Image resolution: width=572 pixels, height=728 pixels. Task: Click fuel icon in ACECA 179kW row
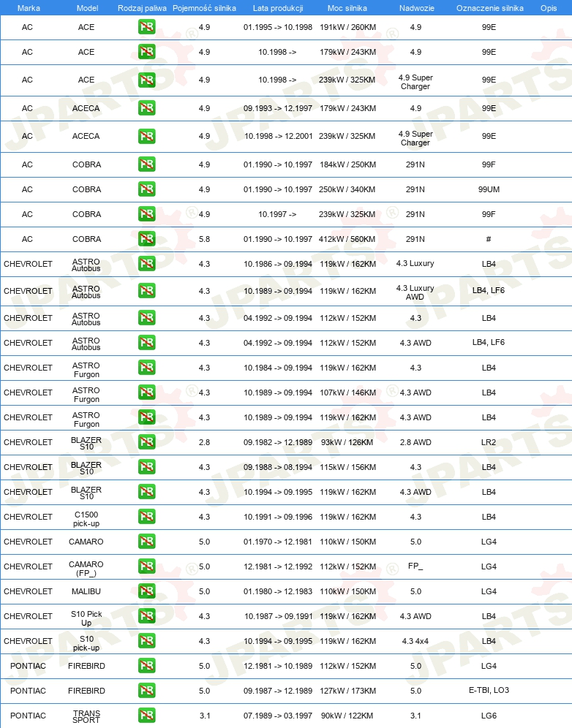pyautogui.click(x=146, y=108)
